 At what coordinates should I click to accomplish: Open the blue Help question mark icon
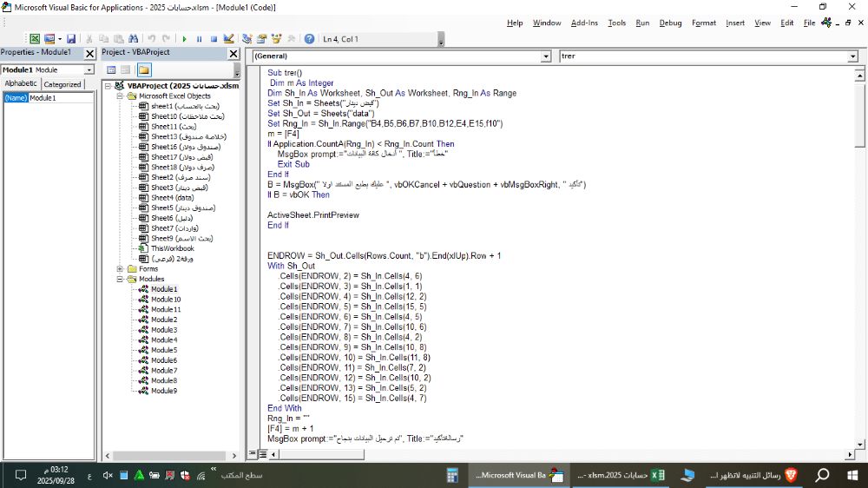coord(309,39)
